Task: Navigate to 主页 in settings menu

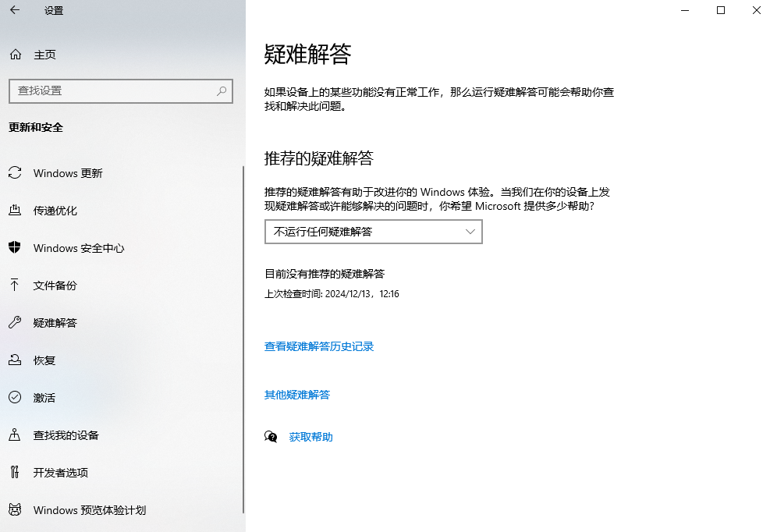Action: [43, 55]
